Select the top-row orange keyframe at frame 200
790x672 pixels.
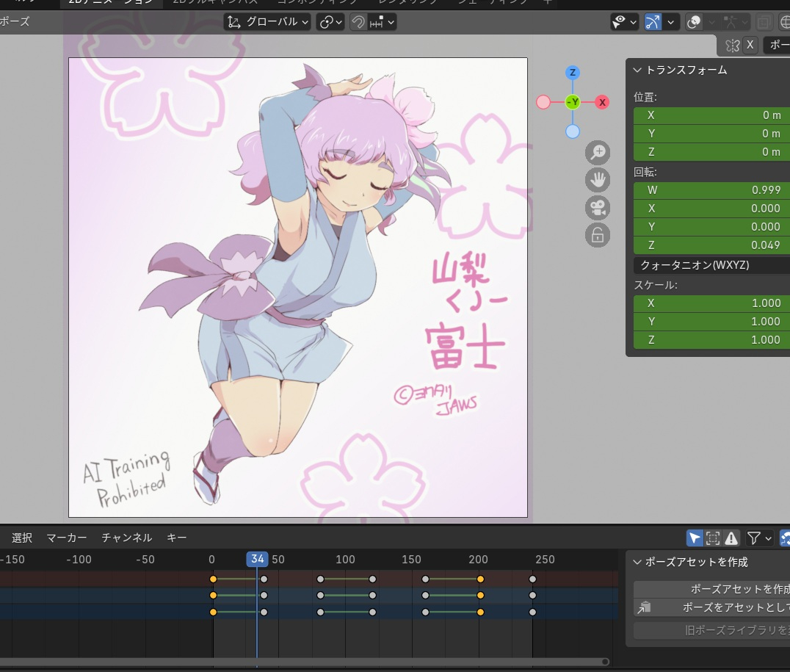click(x=480, y=579)
